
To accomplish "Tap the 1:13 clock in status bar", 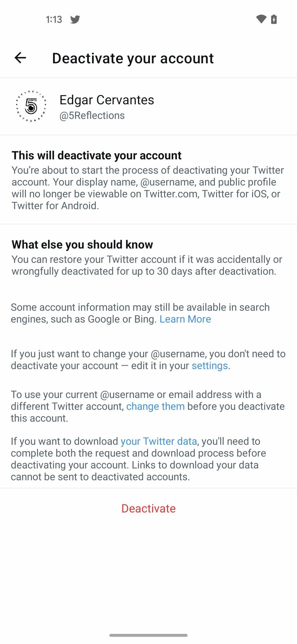I will (54, 19).
